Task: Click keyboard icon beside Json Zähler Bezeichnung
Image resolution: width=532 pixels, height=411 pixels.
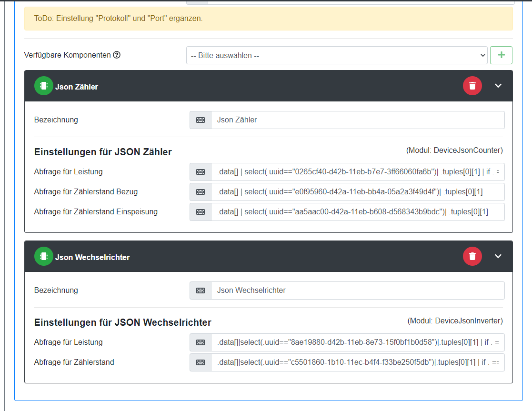Action: coord(201,120)
